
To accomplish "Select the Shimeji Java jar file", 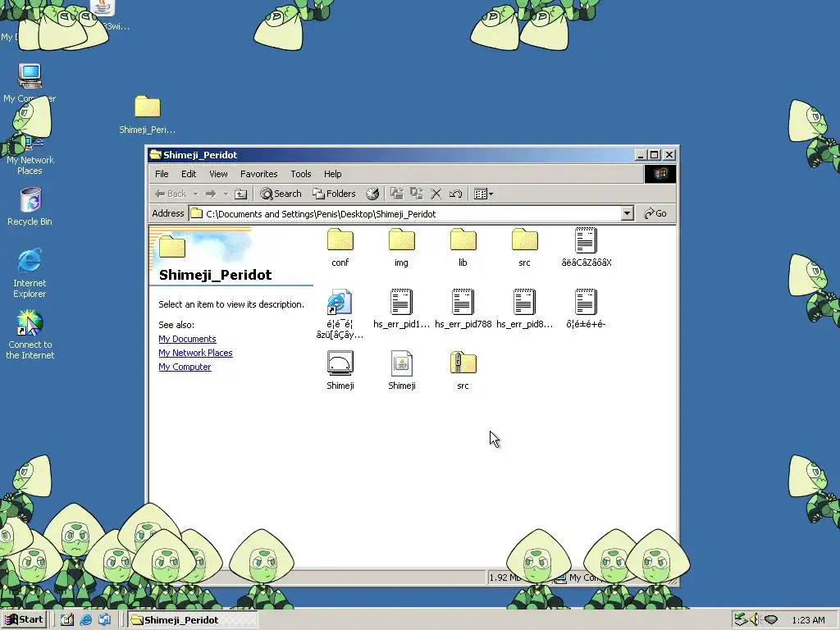I will (x=401, y=370).
